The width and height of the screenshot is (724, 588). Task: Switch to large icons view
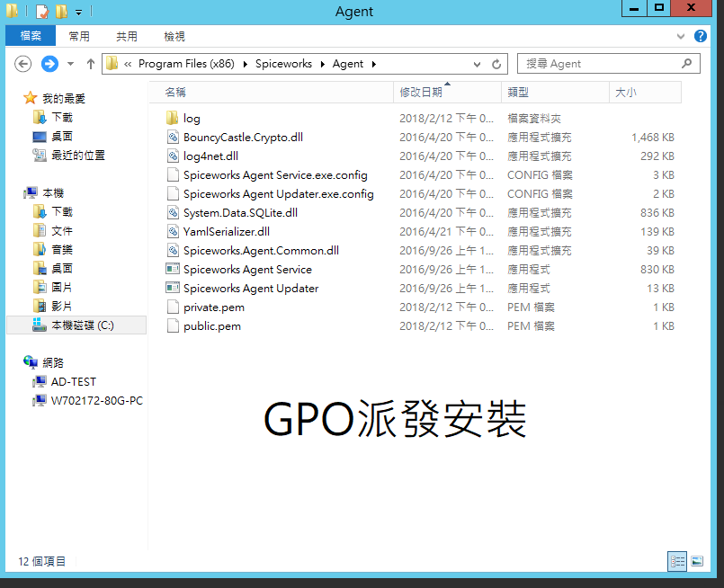click(x=697, y=561)
